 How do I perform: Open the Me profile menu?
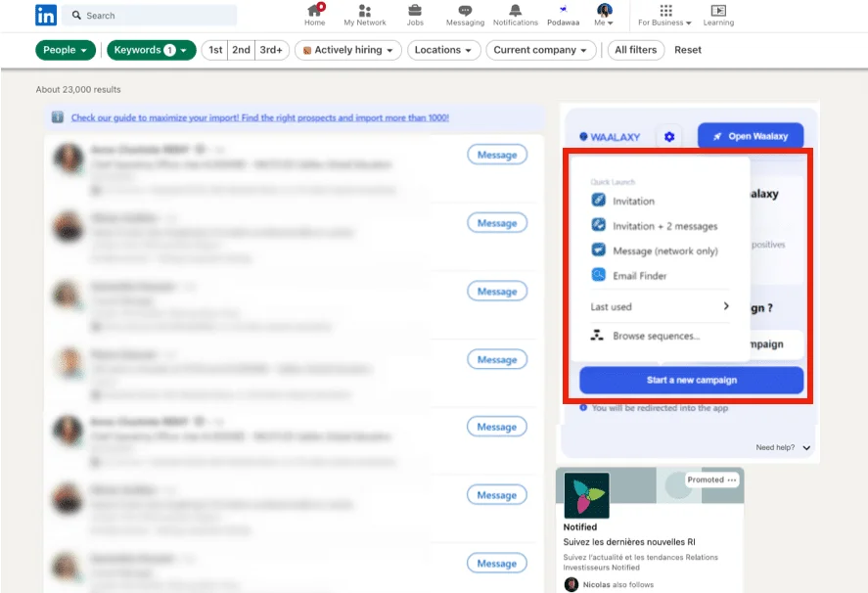[604, 15]
